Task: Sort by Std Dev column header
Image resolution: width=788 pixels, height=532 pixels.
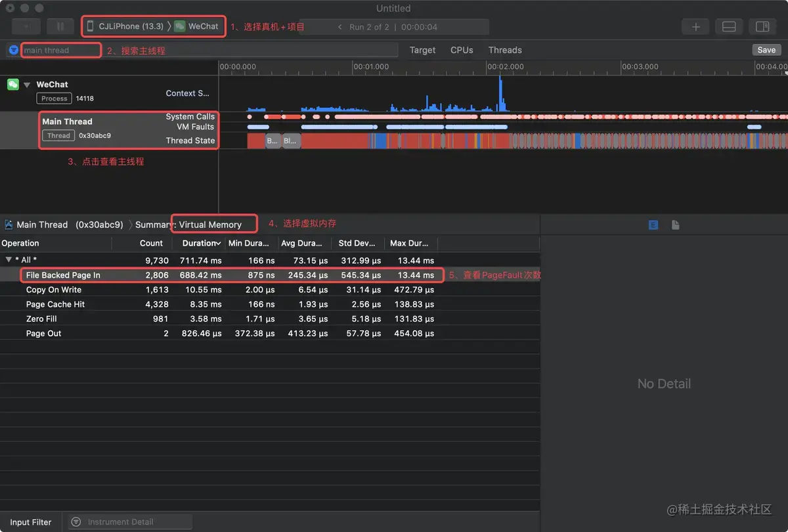Action: pos(357,243)
